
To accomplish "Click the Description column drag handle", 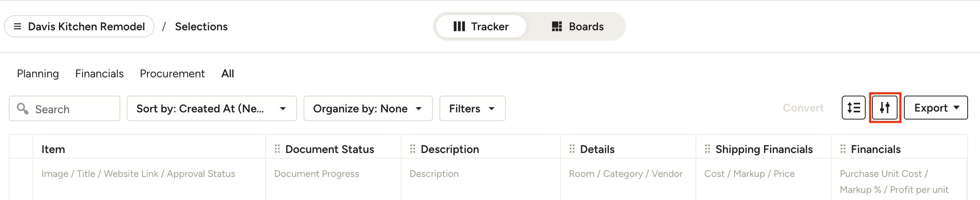I will click(x=413, y=149).
